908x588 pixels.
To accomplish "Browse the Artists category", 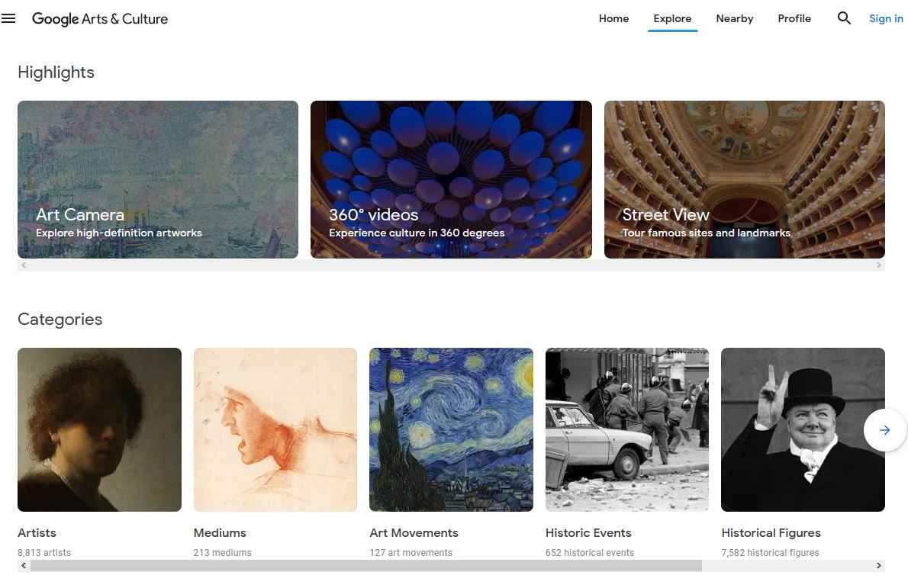I will click(99, 429).
